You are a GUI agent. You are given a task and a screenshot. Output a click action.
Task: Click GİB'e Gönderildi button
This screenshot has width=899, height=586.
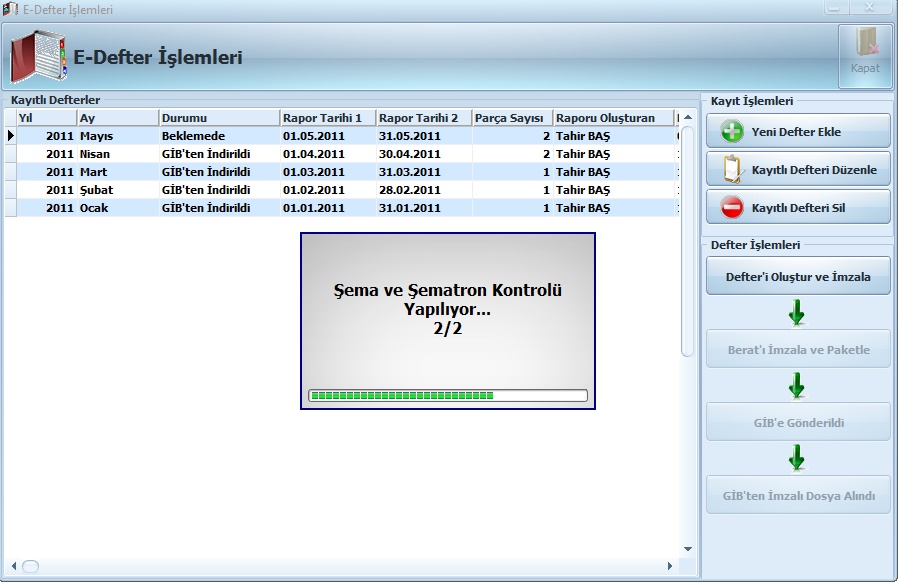(x=798, y=422)
